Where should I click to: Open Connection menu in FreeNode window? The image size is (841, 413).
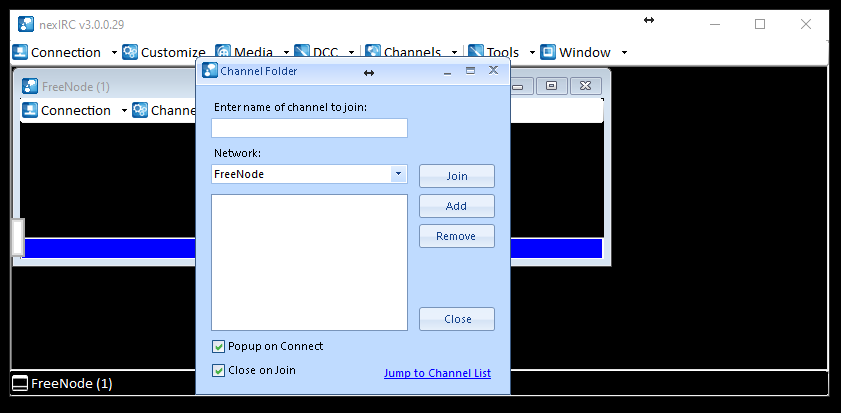[76, 110]
